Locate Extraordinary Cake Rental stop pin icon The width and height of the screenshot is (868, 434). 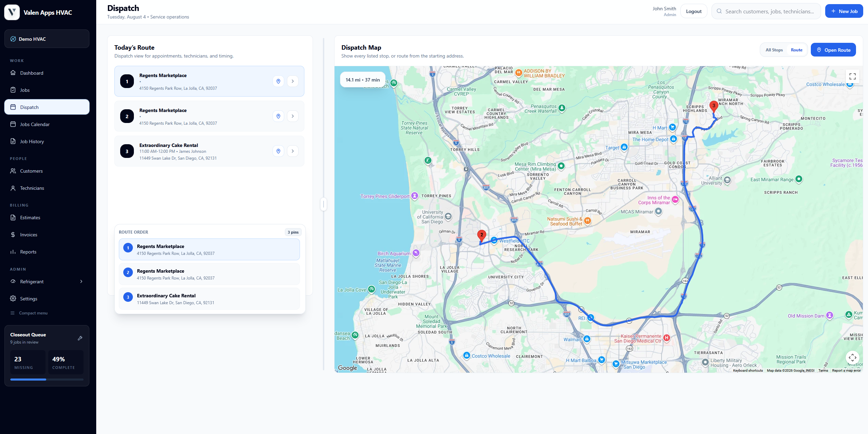pos(278,151)
